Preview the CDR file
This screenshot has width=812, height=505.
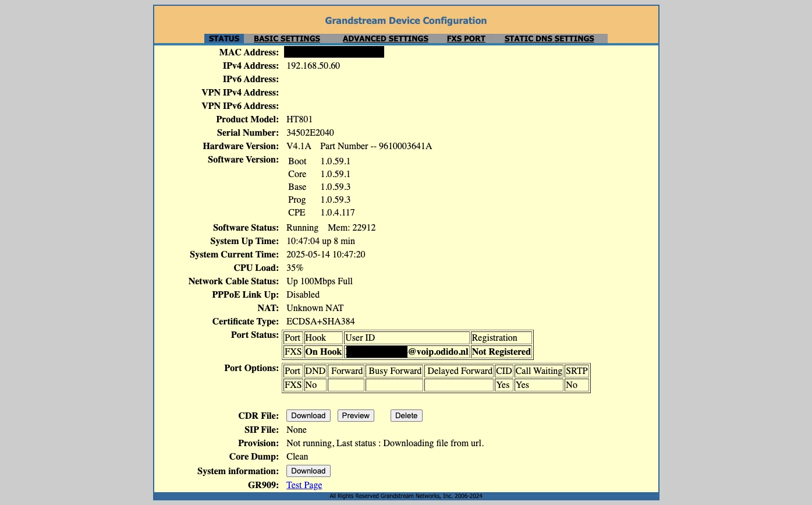(356, 415)
